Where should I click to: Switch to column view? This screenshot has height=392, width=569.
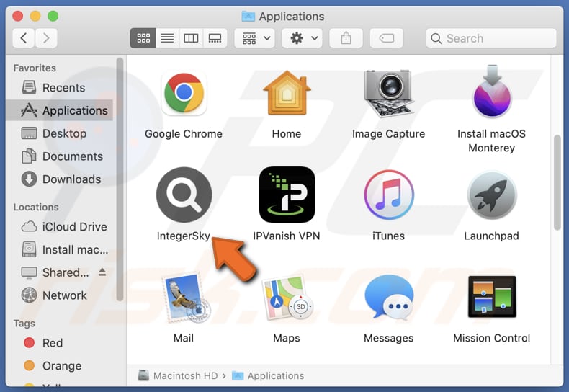coord(192,37)
